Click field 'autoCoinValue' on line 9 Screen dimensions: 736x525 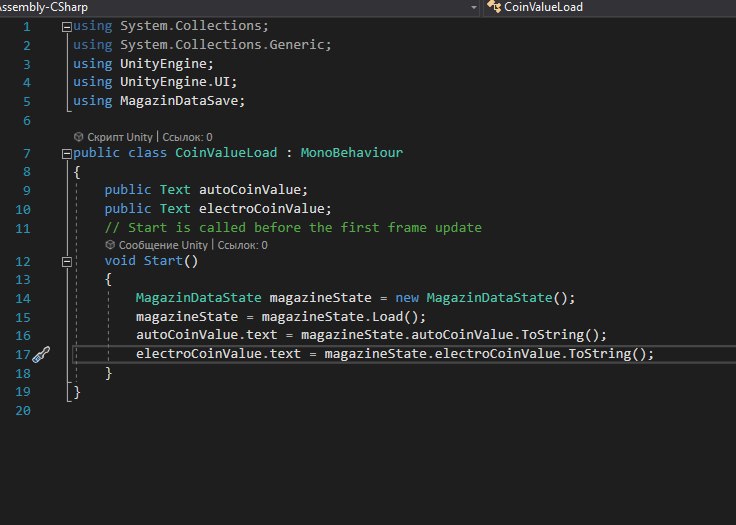(250, 190)
